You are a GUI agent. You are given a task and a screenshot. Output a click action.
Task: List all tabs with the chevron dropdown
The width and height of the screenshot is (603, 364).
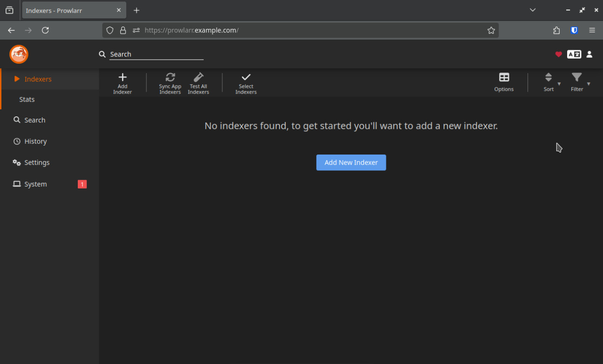tap(533, 10)
